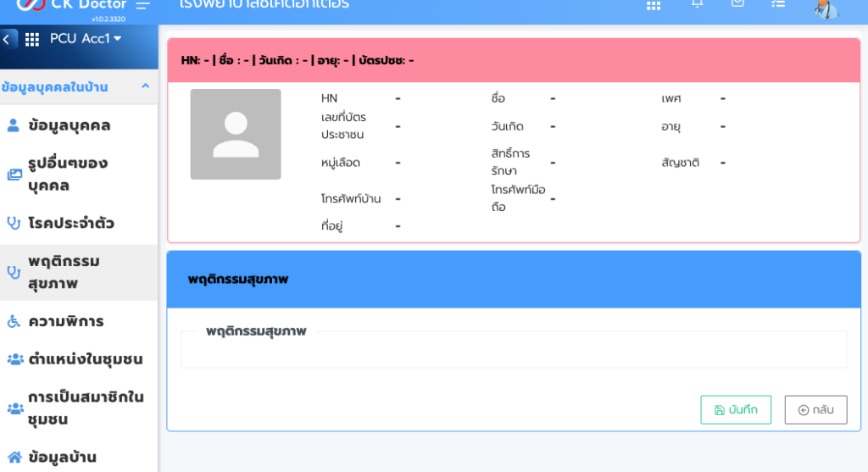Click the sidebar back arrow button
868x472 pixels.
pos(8,39)
